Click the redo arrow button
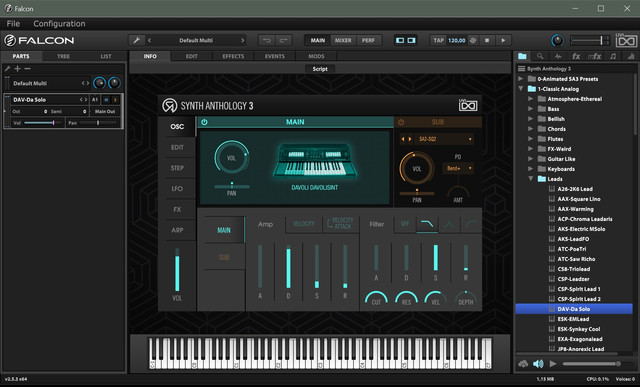The width and height of the screenshot is (640, 387). coord(283,40)
